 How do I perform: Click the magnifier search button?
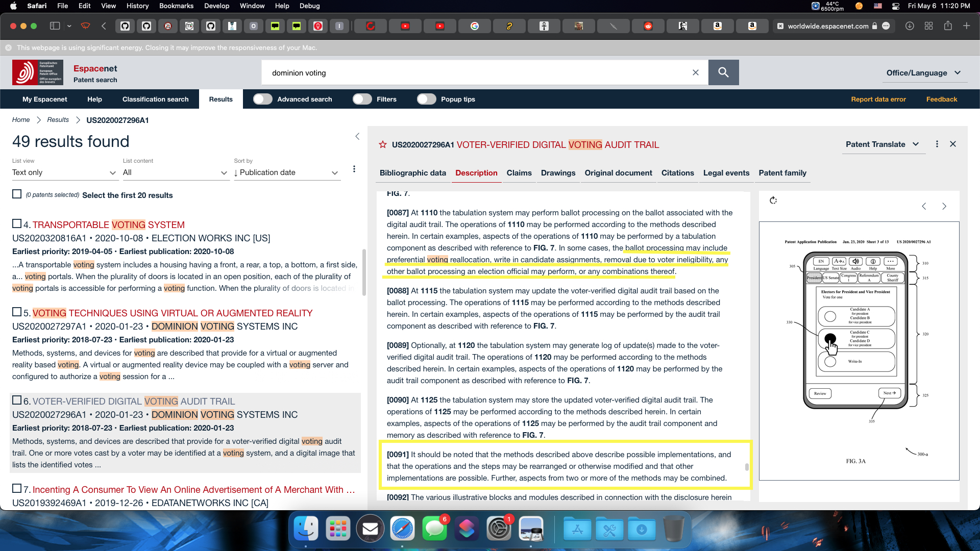(x=723, y=72)
